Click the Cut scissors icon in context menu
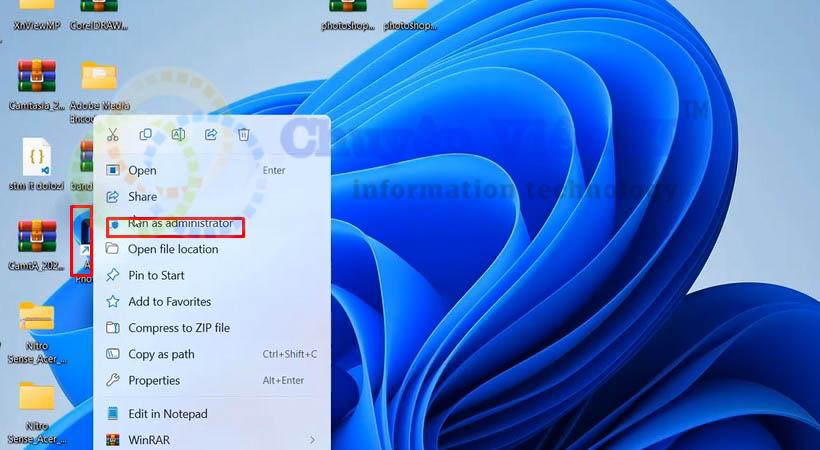The width and height of the screenshot is (820, 450). pyautogui.click(x=112, y=135)
